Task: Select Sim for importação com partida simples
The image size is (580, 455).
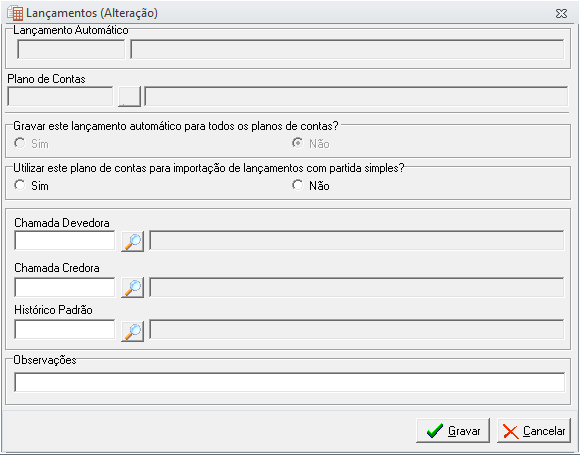Action: tap(20, 185)
